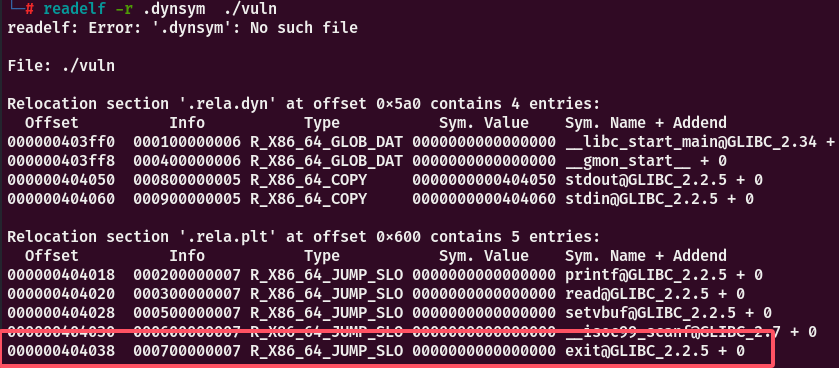Click offset 000000404018 of the printf row

61,275
